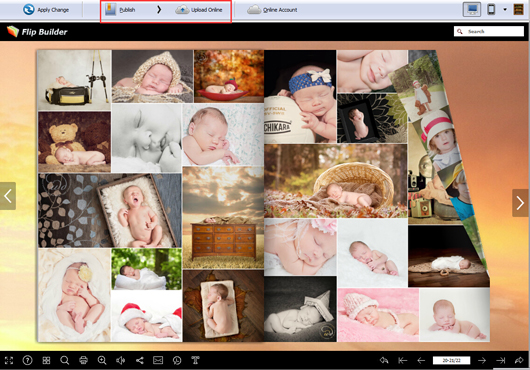Click the baby in wicker basket photo
Viewport: 530px width, 370px height.
pos(336,181)
